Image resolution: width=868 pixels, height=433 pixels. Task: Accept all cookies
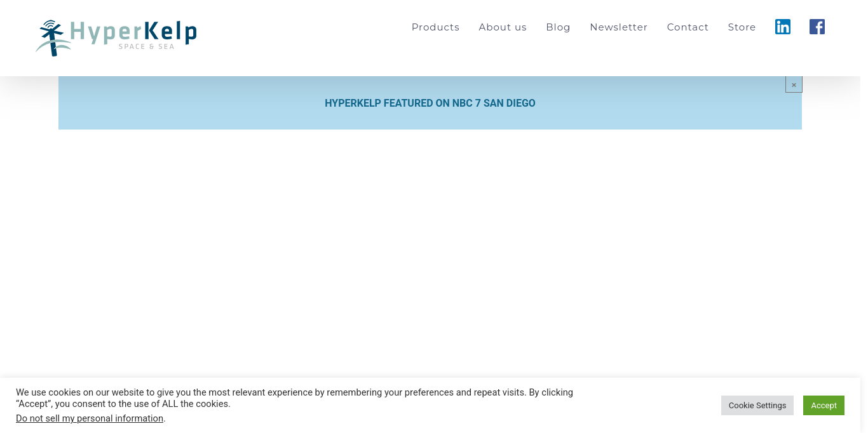(824, 405)
